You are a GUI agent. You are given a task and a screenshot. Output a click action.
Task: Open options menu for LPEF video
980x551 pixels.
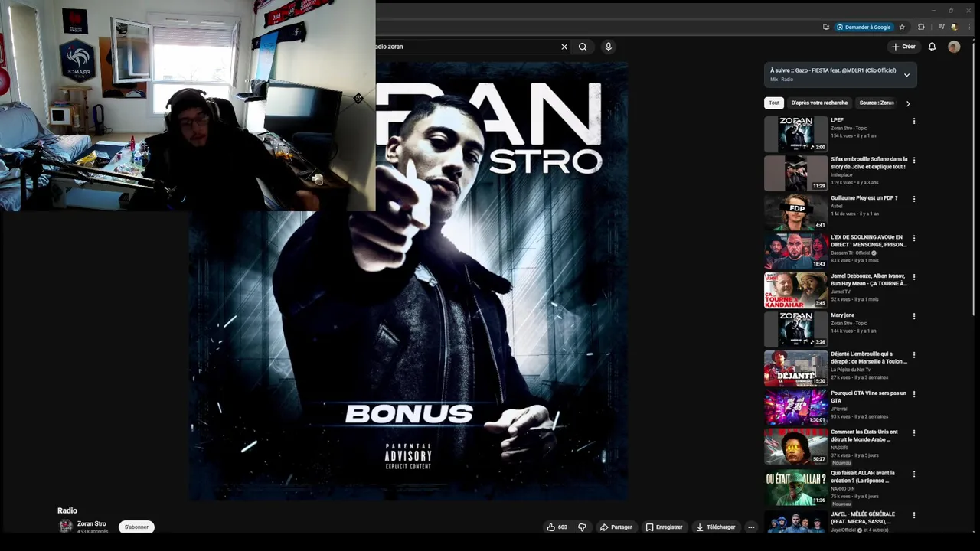(913, 121)
